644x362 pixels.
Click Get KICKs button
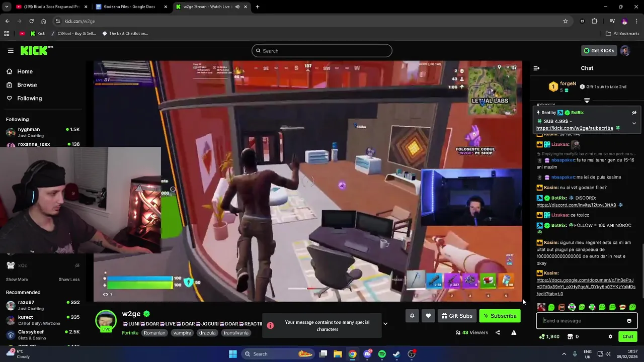click(599, 51)
